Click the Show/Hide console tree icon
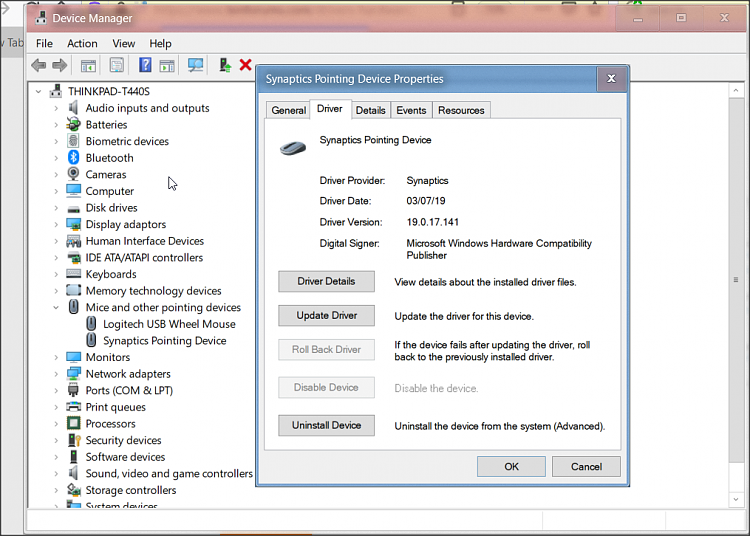Viewport: 750px width, 536px height. [x=88, y=66]
